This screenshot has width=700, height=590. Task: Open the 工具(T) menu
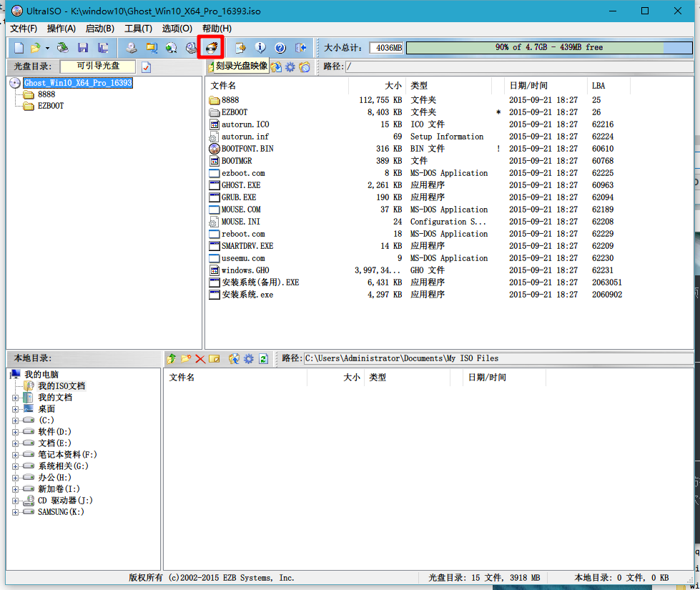pos(139,29)
